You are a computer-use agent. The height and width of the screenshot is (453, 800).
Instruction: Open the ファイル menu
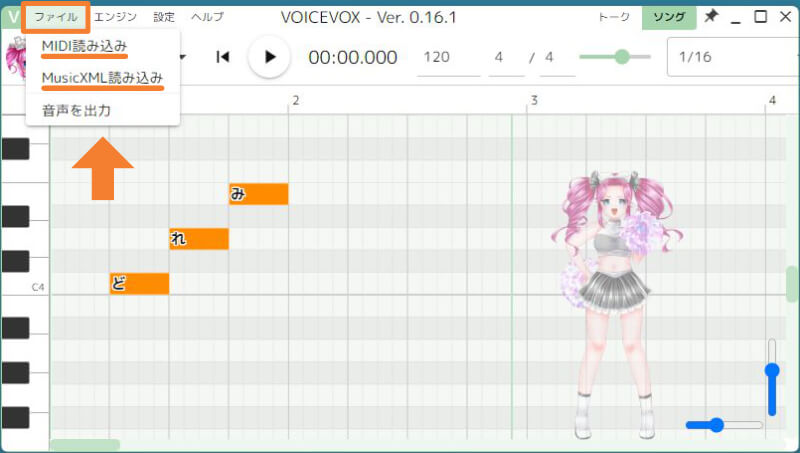click(56, 17)
